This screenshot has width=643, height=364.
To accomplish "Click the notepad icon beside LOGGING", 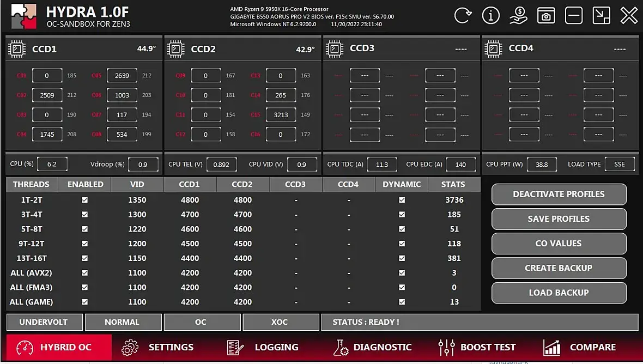I will click(x=235, y=348).
